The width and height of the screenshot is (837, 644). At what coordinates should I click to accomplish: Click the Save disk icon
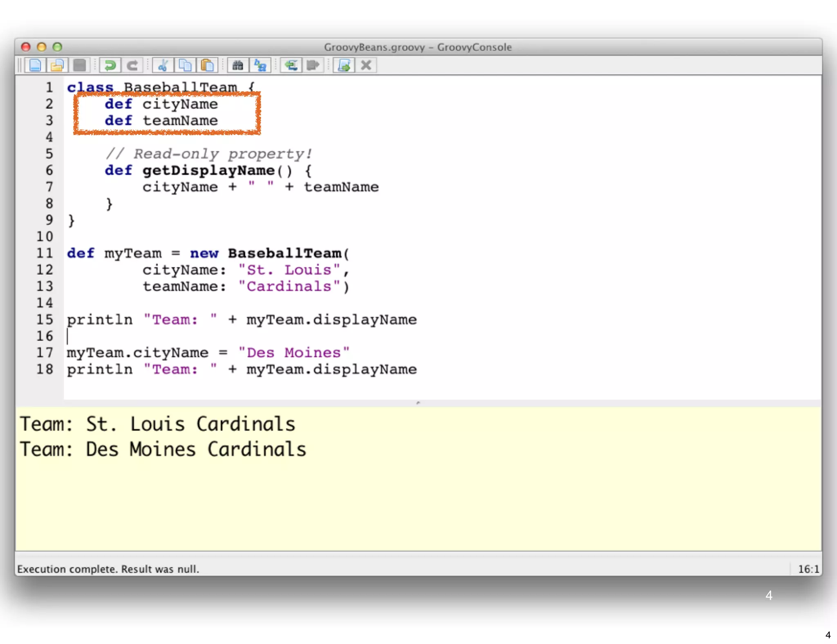(79, 65)
